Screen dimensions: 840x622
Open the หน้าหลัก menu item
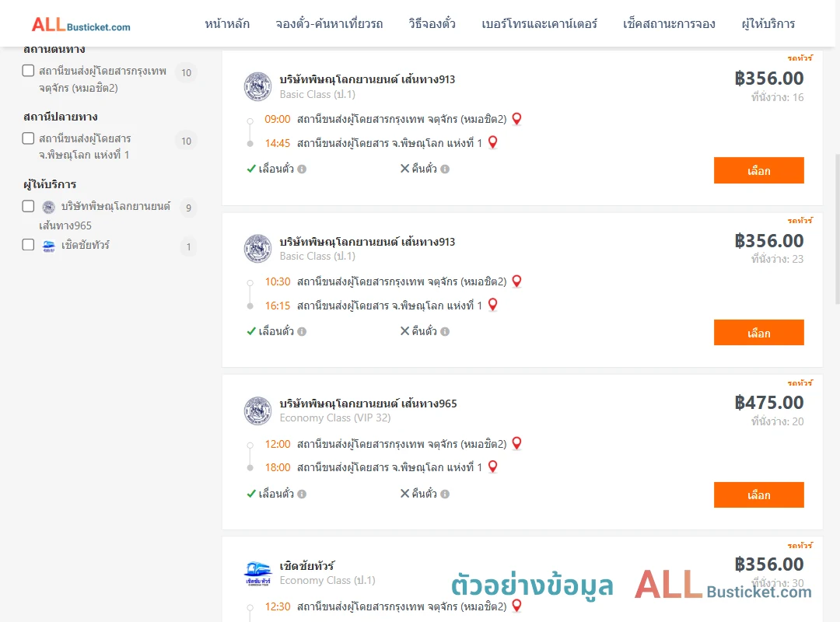(x=227, y=24)
